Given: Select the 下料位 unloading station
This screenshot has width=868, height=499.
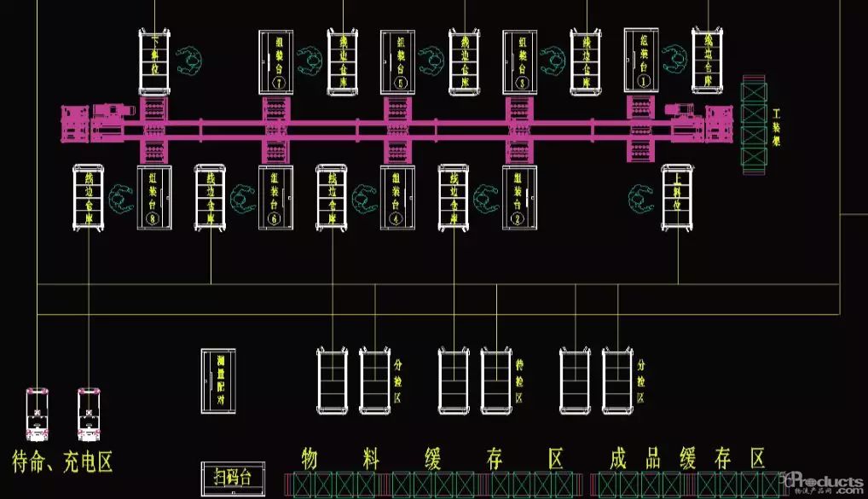Looking at the screenshot, I should pos(155,61).
